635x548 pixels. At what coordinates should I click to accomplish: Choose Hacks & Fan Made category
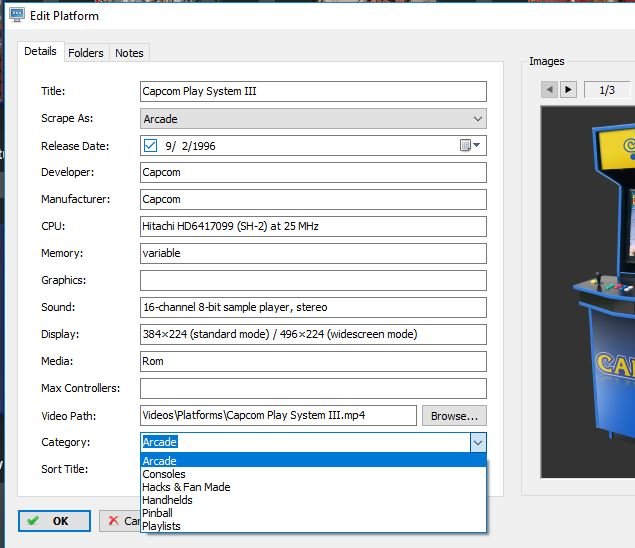pos(313,487)
